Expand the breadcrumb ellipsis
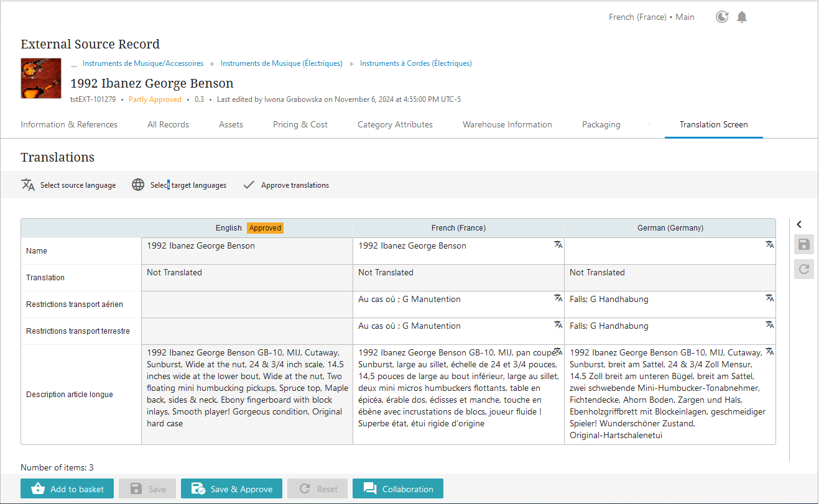The image size is (819, 504). tap(73, 63)
